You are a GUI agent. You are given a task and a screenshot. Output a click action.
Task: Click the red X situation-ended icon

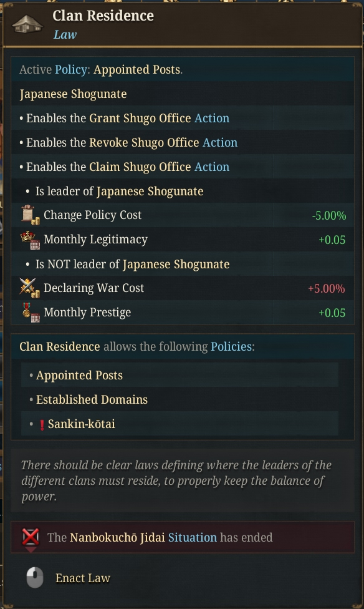(x=31, y=538)
